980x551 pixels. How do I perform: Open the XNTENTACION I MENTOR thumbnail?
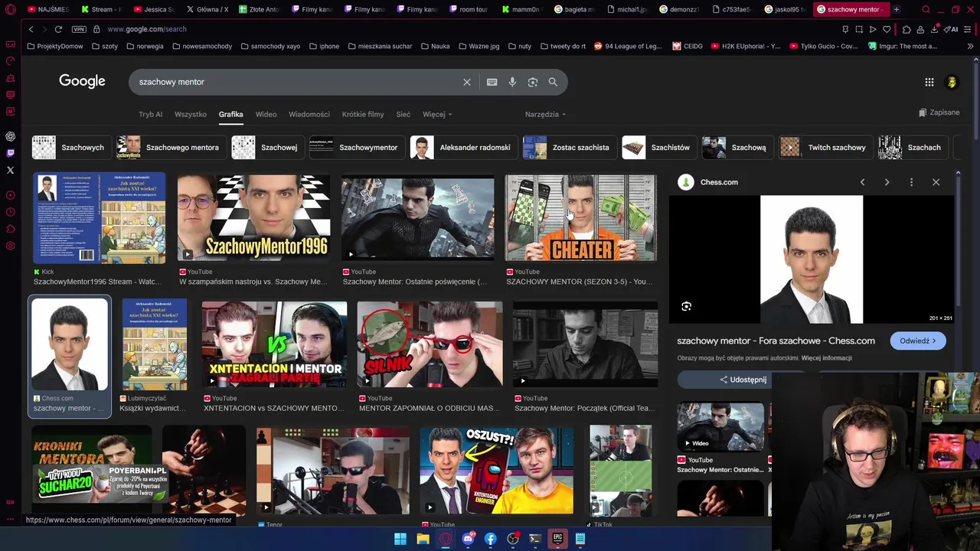(274, 344)
